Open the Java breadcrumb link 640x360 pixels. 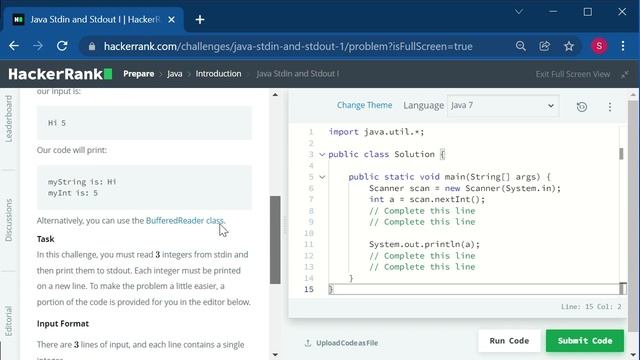pyautogui.click(x=175, y=74)
